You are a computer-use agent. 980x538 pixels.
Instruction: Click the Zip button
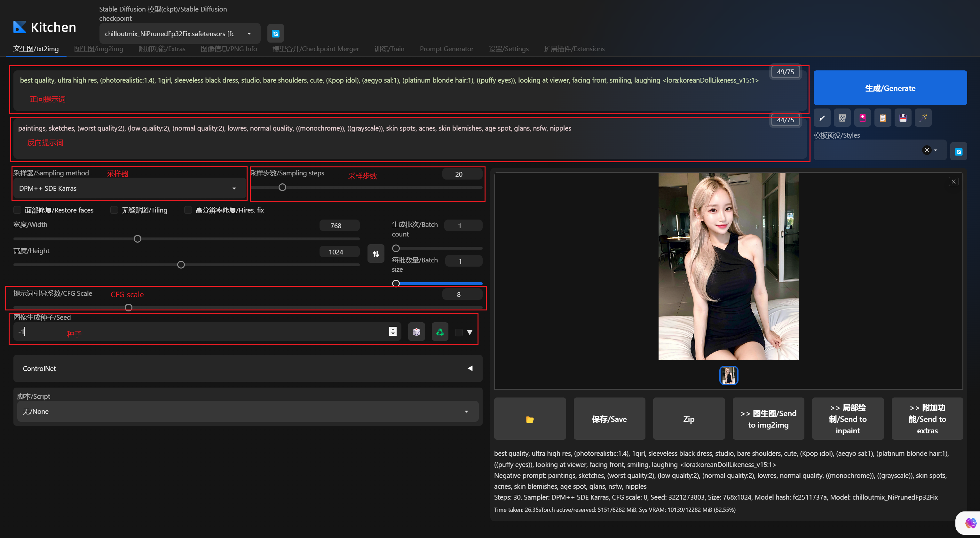(x=689, y=419)
